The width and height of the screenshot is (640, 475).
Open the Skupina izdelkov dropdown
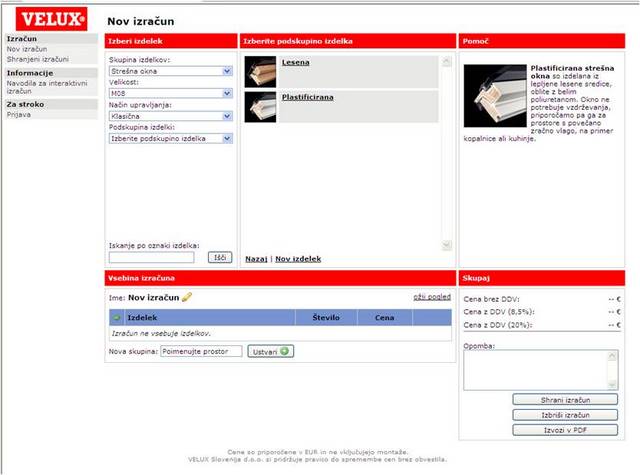170,71
